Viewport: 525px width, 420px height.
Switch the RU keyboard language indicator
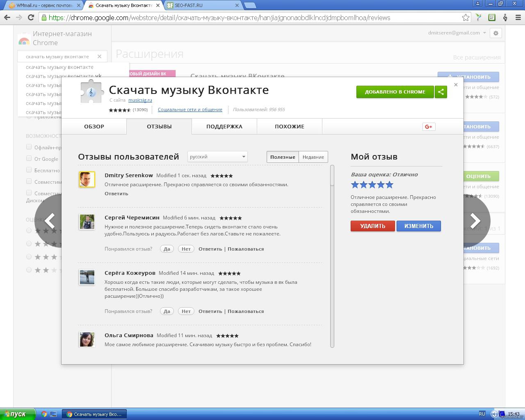482,414
